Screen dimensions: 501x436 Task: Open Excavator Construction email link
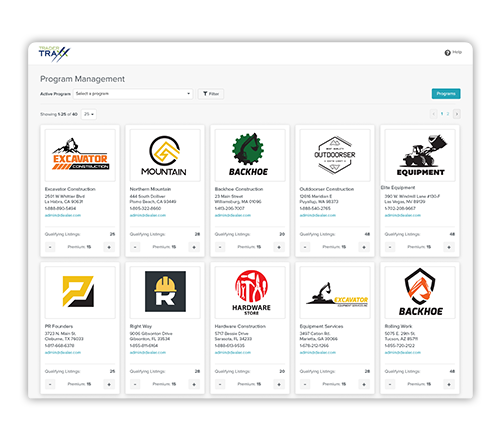point(63,215)
